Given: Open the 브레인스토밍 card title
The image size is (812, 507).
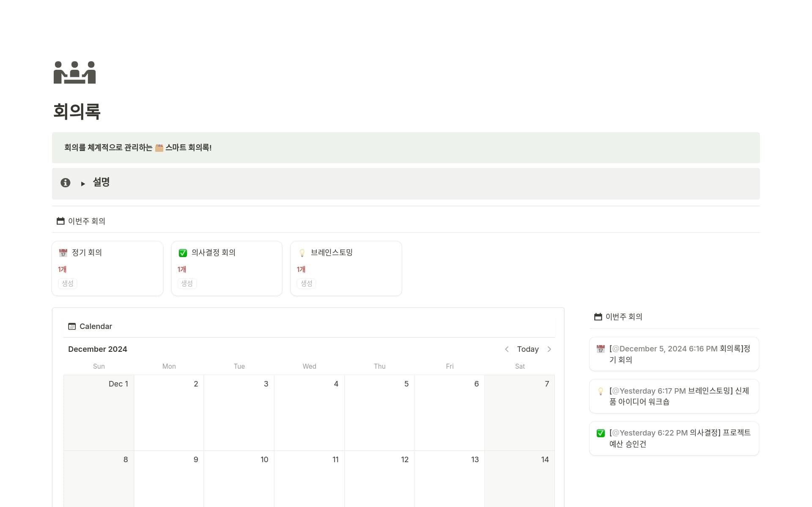Looking at the screenshot, I should click(332, 252).
